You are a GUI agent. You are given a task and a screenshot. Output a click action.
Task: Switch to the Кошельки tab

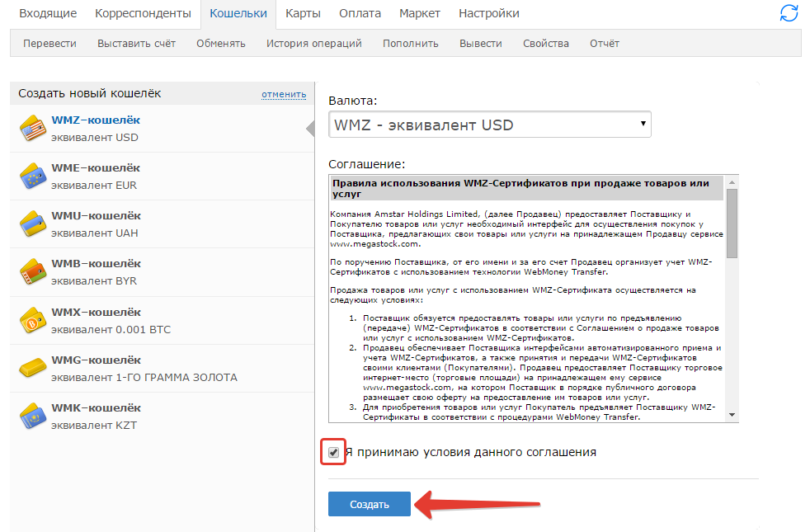point(238,13)
